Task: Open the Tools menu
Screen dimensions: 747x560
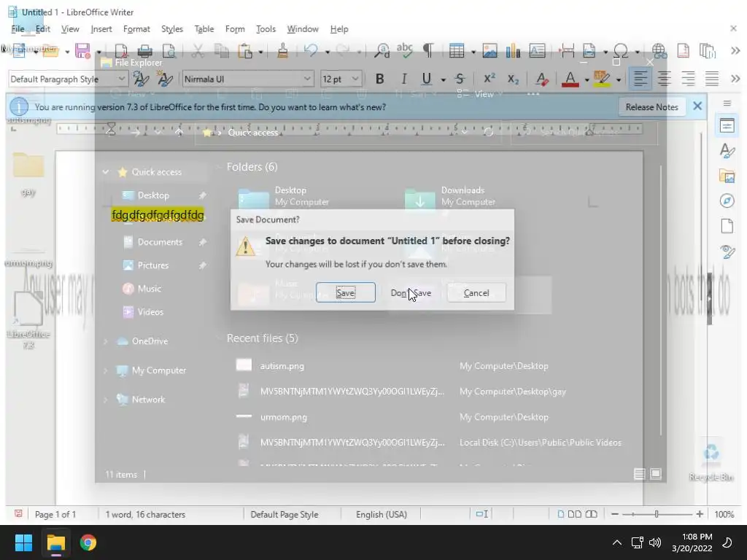Action: pos(266,29)
